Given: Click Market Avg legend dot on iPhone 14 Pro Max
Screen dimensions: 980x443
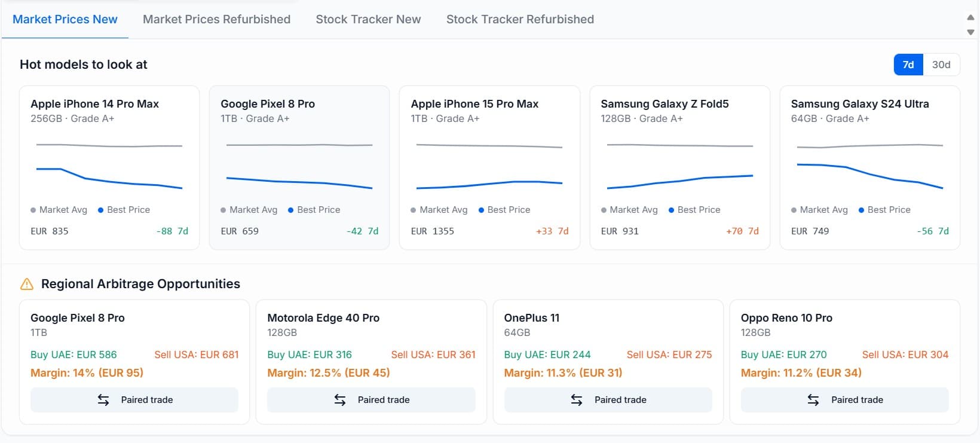Looking at the screenshot, I should coord(33,210).
